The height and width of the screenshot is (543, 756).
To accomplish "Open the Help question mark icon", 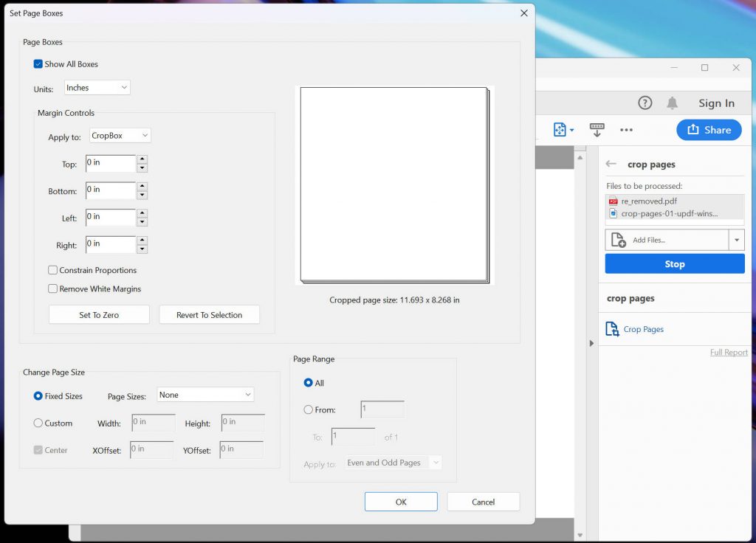I will (645, 103).
